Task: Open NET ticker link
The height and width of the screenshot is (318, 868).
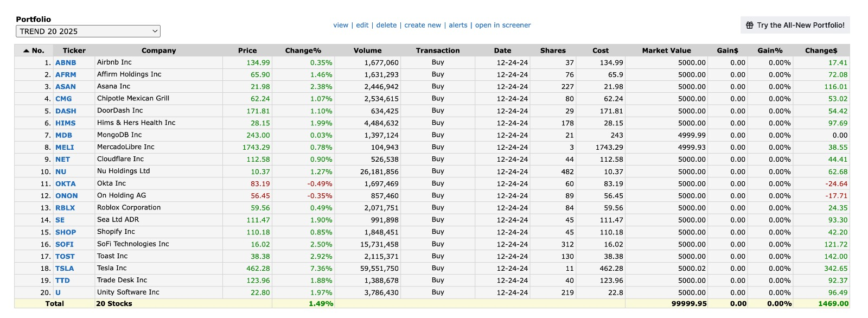Action: 62,160
